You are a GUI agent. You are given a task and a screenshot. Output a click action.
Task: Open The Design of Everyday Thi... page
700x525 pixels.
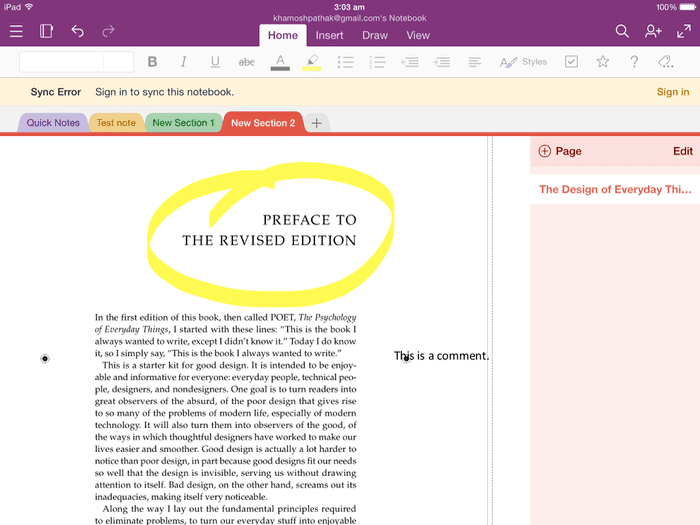(615, 189)
